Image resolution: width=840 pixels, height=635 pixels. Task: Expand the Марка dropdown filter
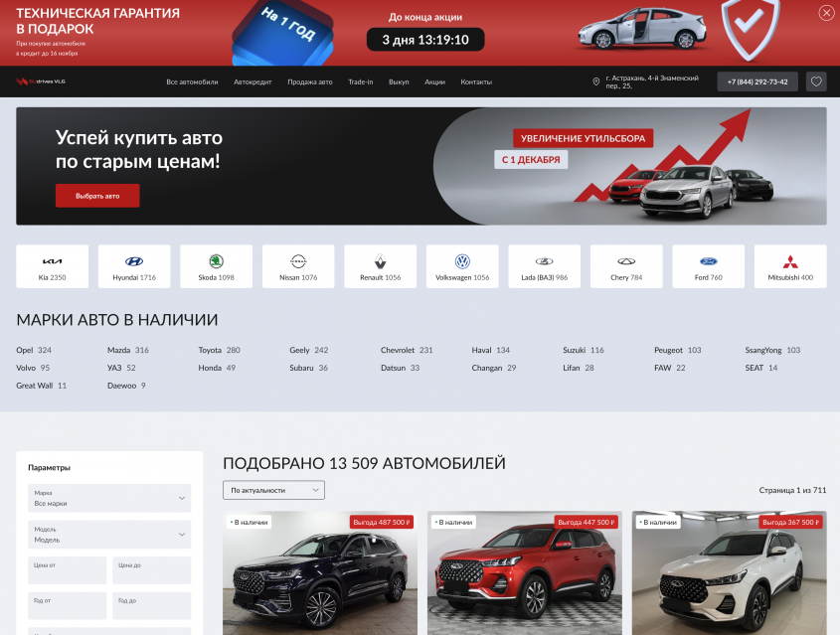click(109, 498)
